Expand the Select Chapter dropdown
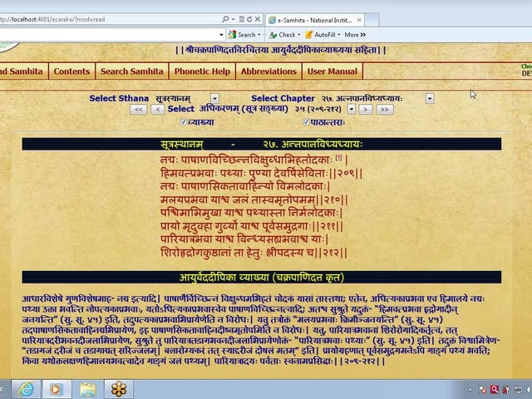The width and height of the screenshot is (532, 399). (430, 98)
